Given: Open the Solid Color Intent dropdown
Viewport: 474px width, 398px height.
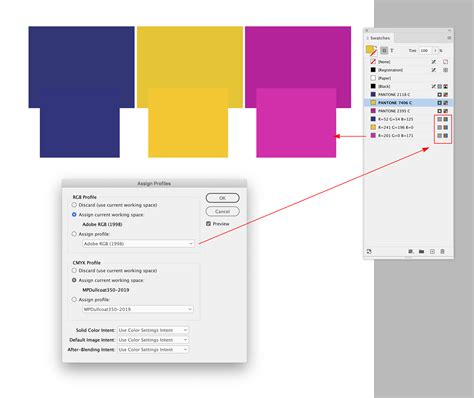Looking at the screenshot, I should [153, 330].
